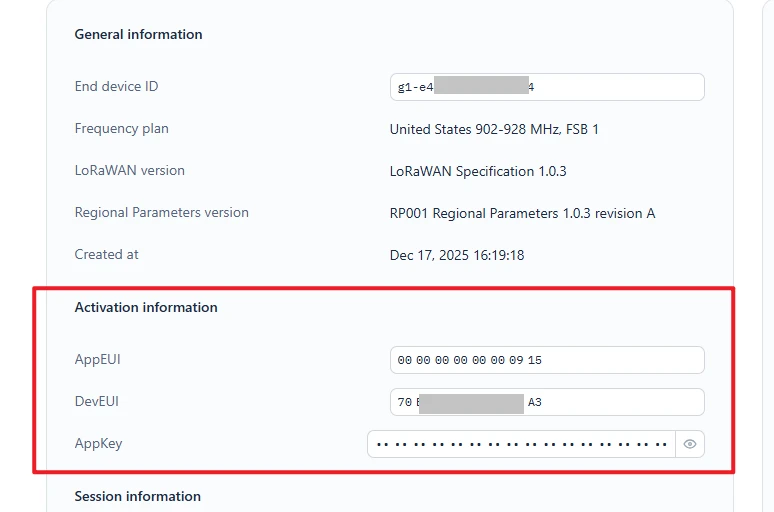Screen dimensions: 774x512
Task: Select the AppEUI value field
Action: [547, 360]
